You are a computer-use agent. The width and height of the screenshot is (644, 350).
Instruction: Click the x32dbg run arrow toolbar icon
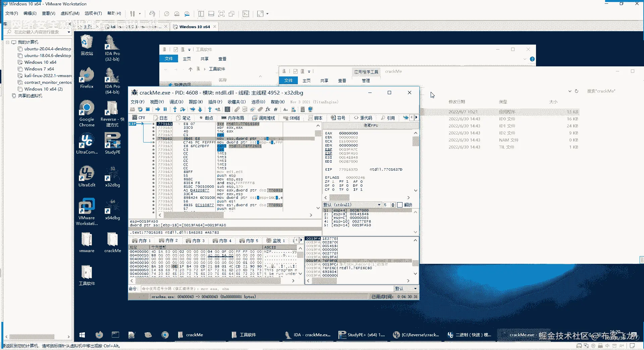click(x=158, y=109)
